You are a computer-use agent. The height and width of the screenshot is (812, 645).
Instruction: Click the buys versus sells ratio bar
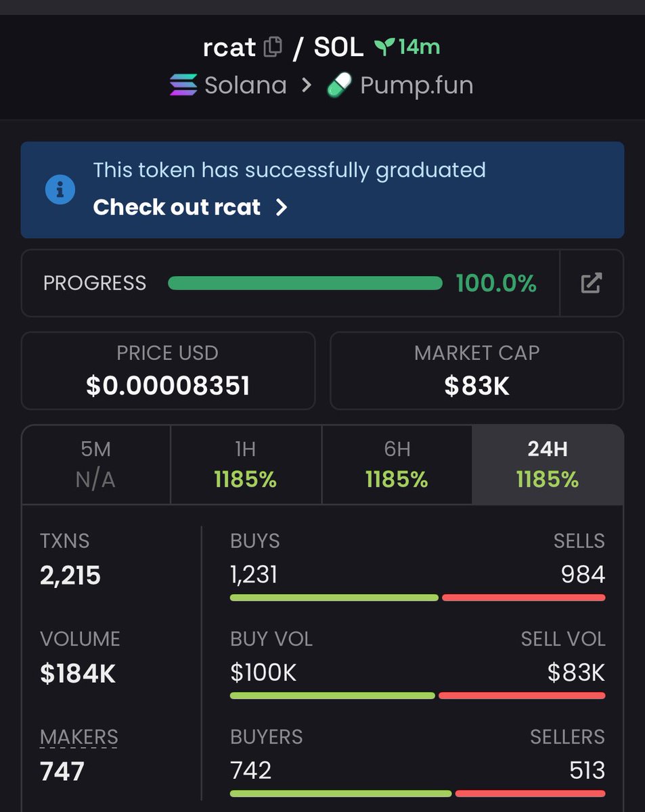(x=418, y=597)
